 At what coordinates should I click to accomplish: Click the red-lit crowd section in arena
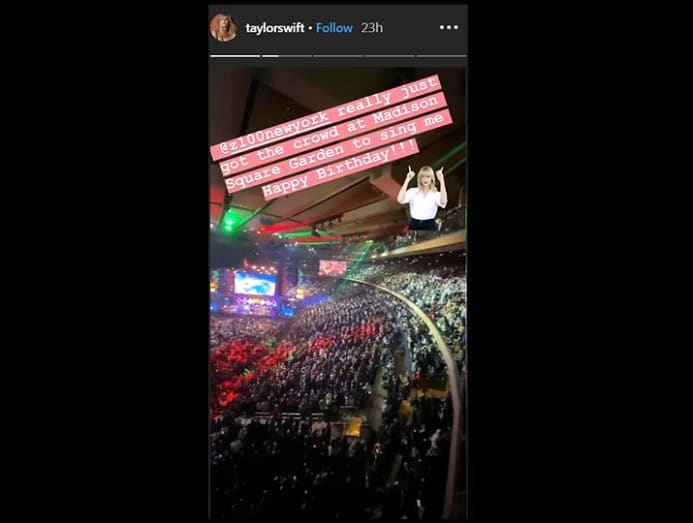pos(248,363)
